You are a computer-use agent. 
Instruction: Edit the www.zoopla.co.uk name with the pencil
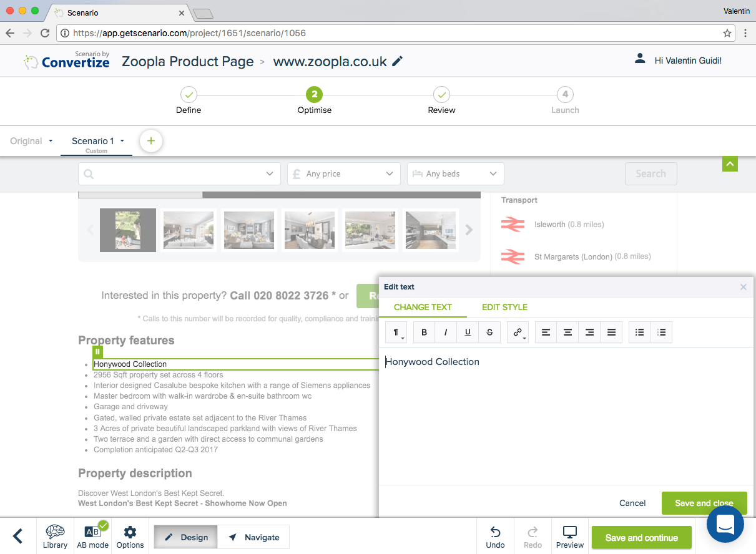(398, 61)
